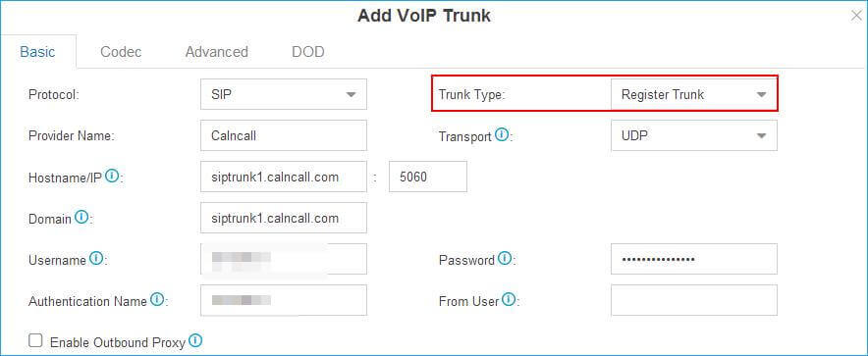868x356 pixels.
Task: Switch to the Advanced tab
Action: [x=216, y=52]
